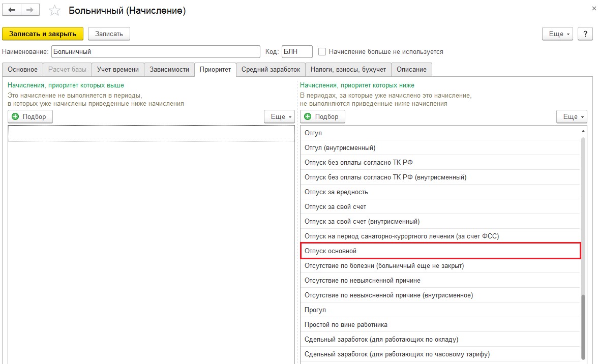
Task: Switch to the 'Основное' tab
Action: point(22,69)
